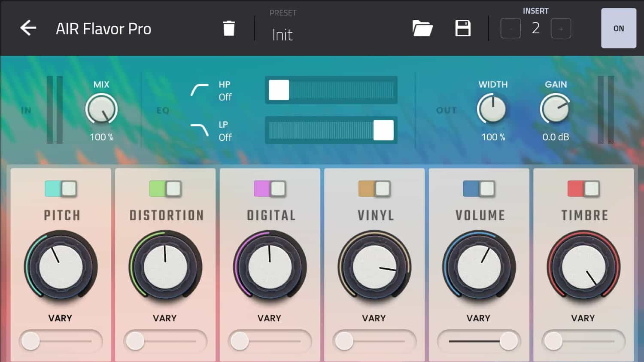Click the TIMBRE amount knob
644x362 pixels.
coord(583,267)
